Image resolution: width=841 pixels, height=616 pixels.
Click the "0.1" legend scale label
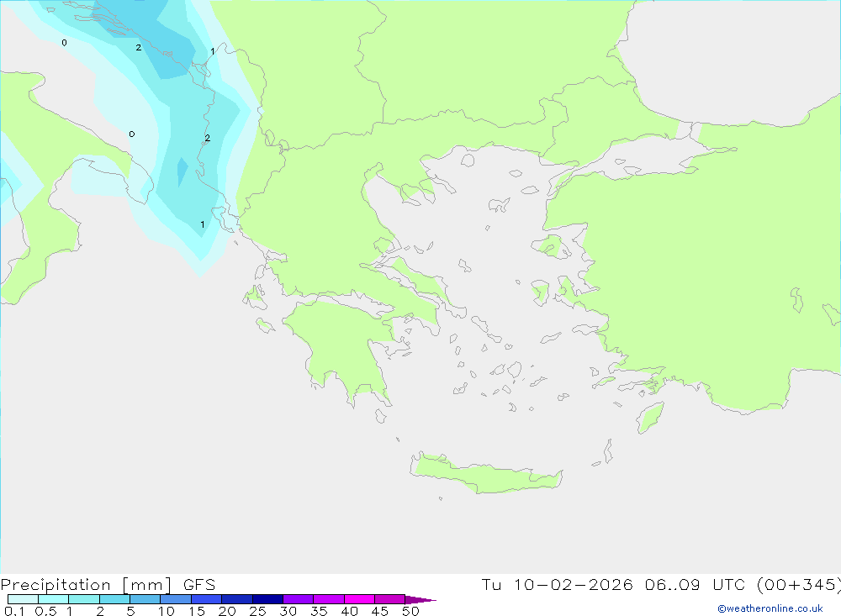[14, 611]
